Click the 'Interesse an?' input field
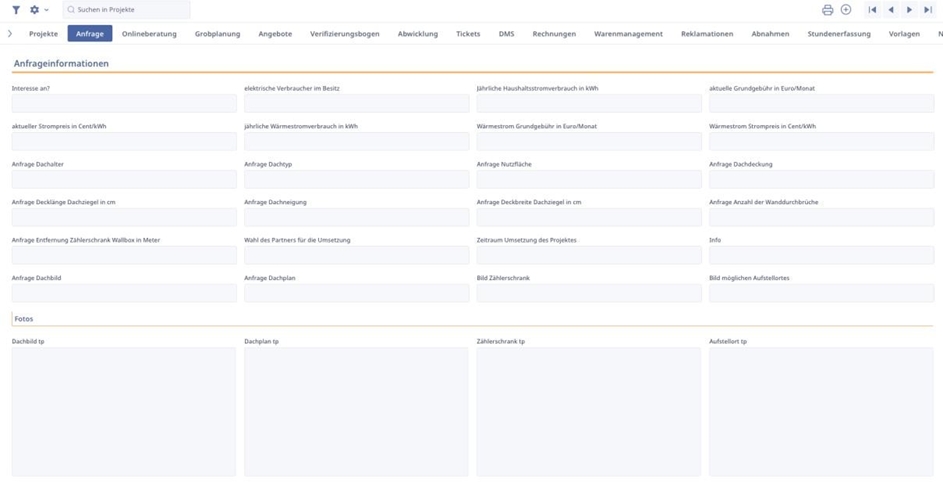Image resolution: width=943 pixels, height=482 pixels. click(x=124, y=103)
